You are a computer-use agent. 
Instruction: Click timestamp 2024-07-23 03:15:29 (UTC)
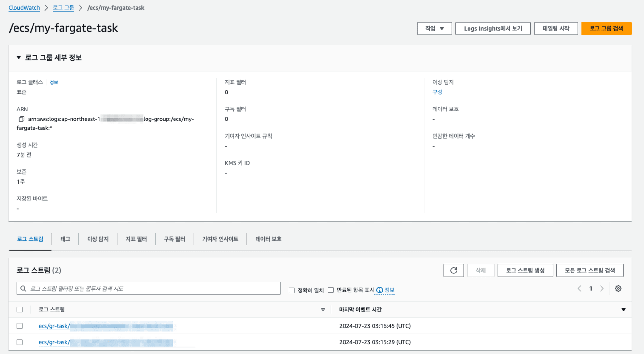[375, 342]
